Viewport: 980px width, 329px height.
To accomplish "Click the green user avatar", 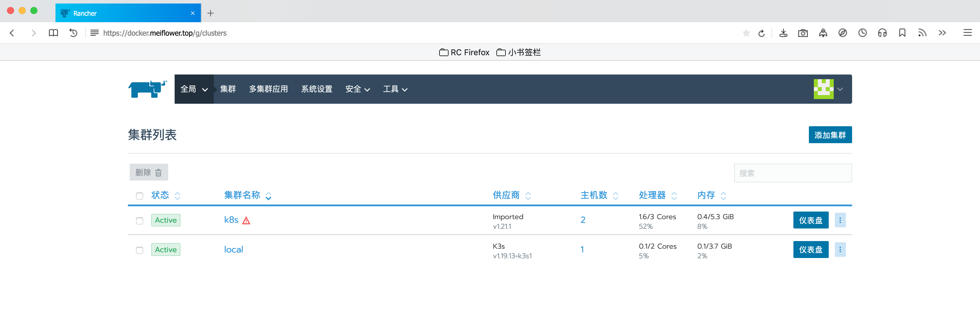I will 823,89.
